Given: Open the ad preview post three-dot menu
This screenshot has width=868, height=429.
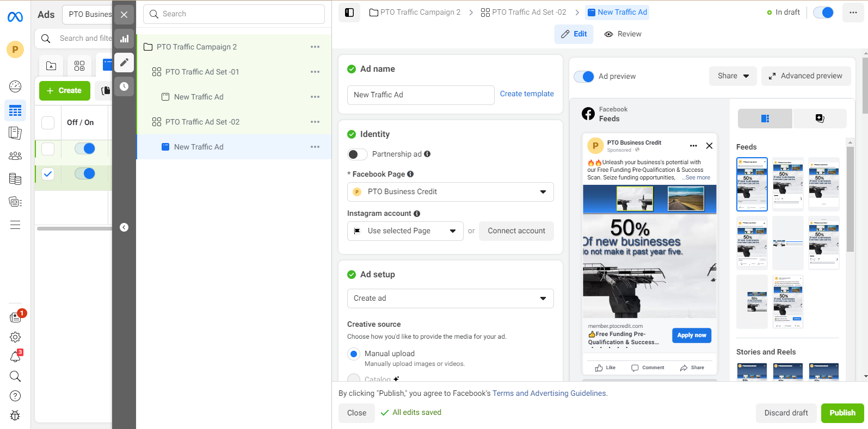Looking at the screenshot, I should [x=693, y=146].
